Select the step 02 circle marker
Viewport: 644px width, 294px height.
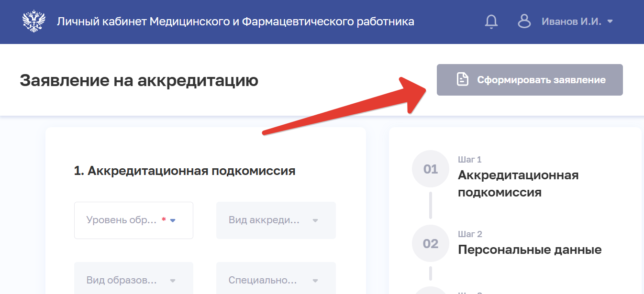pyautogui.click(x=431, y=244)
